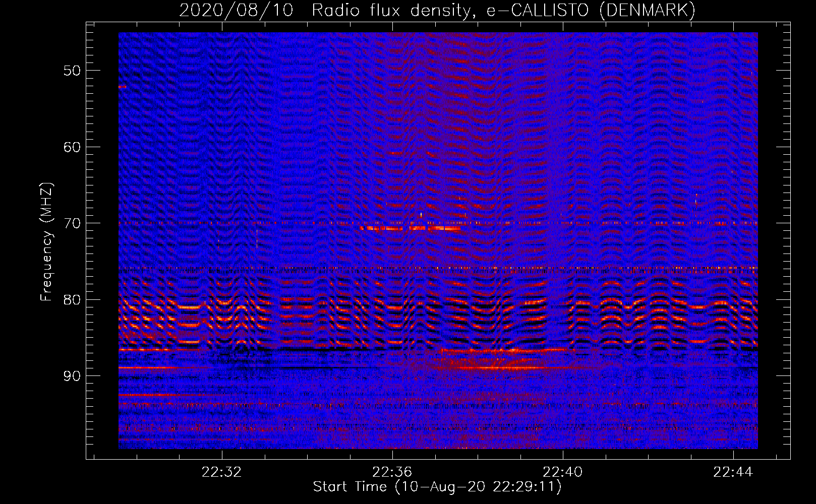Click the 22:32 time tick label

tap(222, 472)
